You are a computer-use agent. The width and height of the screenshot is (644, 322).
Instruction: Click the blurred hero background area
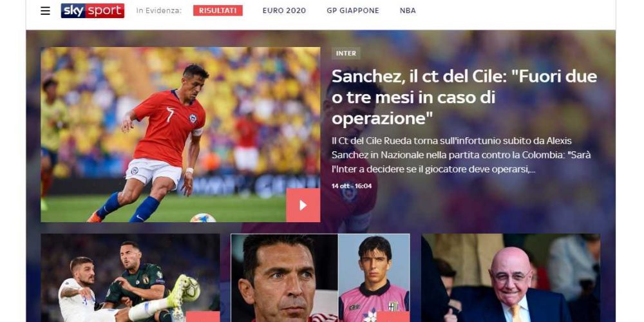click(493, 209)
